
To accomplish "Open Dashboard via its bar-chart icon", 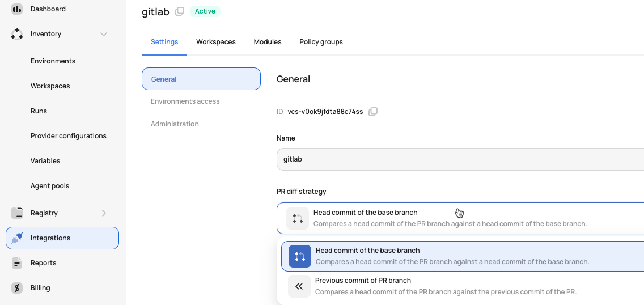I will 17,9.
